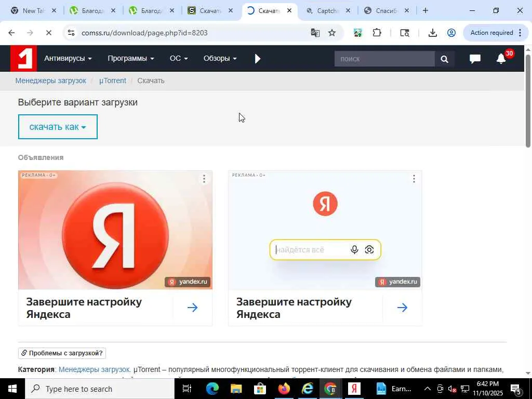Switch to the Скачать tab with S icon
The width and height of the screenshot is (532, 399).
click(x=209, y=10)
